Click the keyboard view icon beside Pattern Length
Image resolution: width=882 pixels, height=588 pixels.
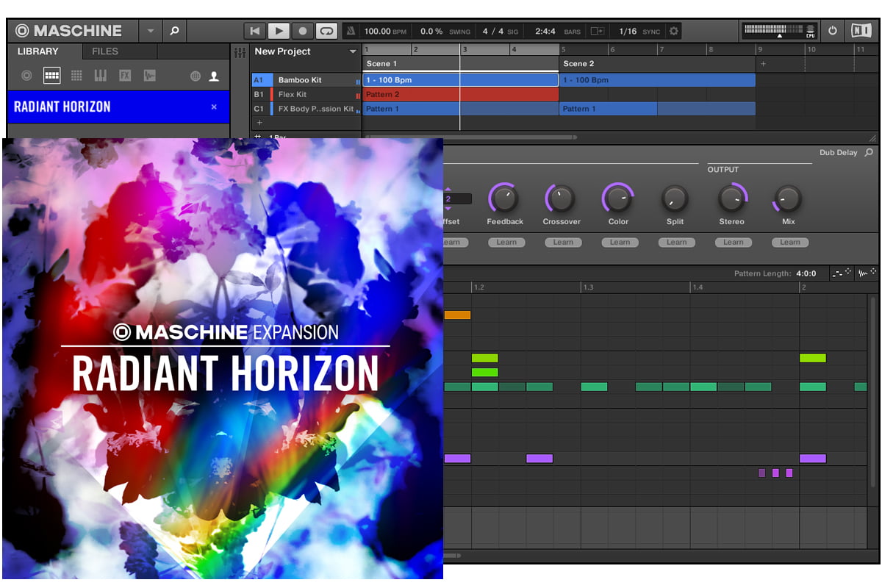pyautogui.click(x=842, y=273)
